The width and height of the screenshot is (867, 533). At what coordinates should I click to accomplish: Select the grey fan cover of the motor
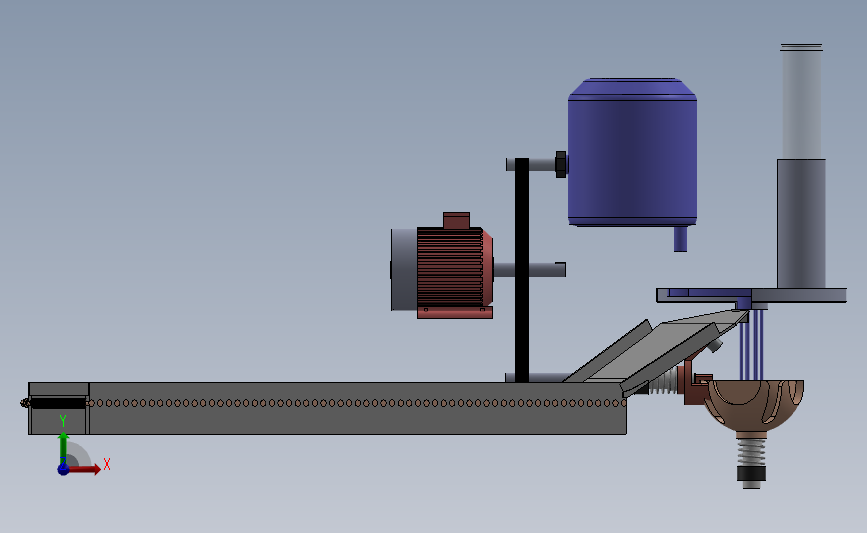(404, 269)
